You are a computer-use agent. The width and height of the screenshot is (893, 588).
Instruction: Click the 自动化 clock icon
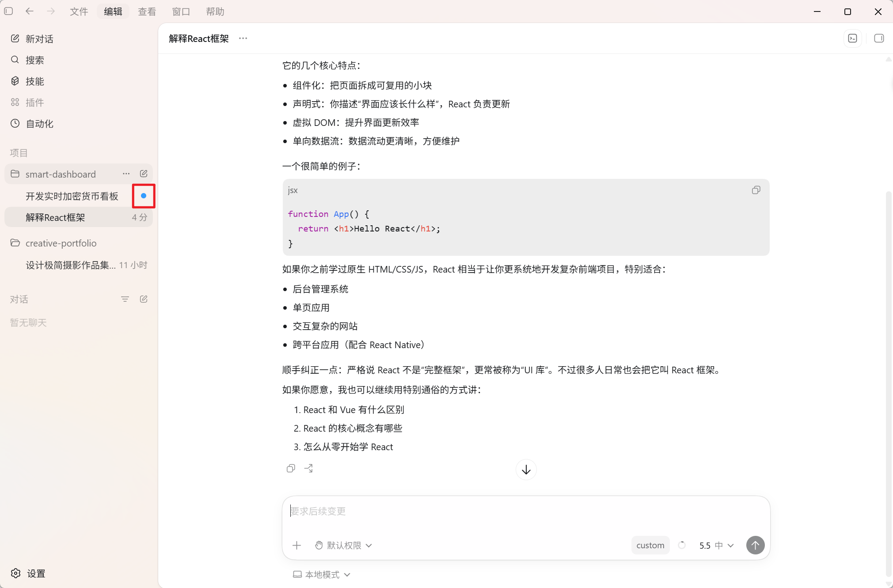pos(15,123)
